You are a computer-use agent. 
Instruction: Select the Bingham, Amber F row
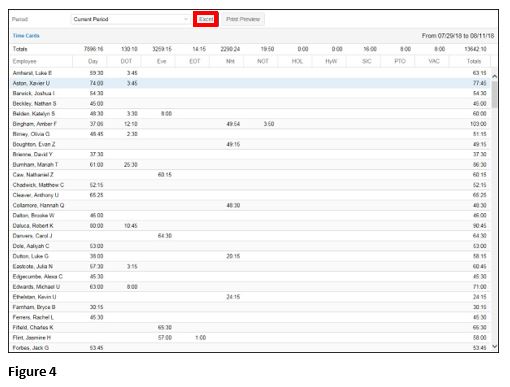click(251, 124)
